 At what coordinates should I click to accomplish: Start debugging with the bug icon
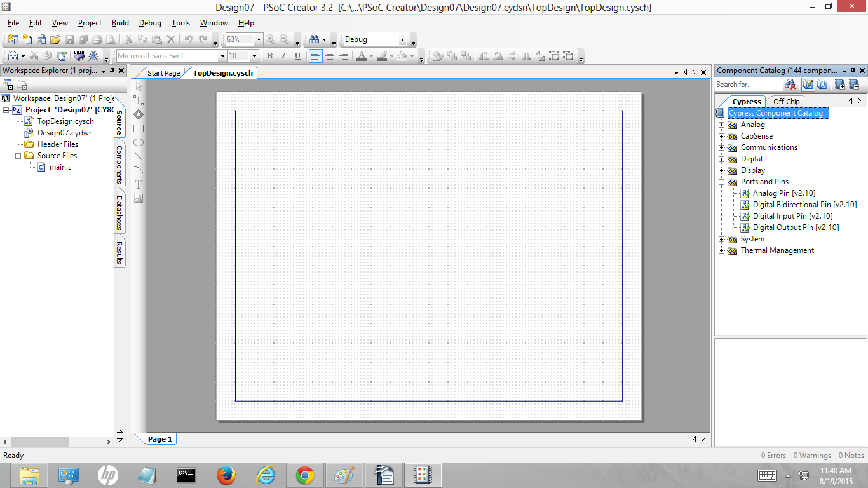coord(93,56)
